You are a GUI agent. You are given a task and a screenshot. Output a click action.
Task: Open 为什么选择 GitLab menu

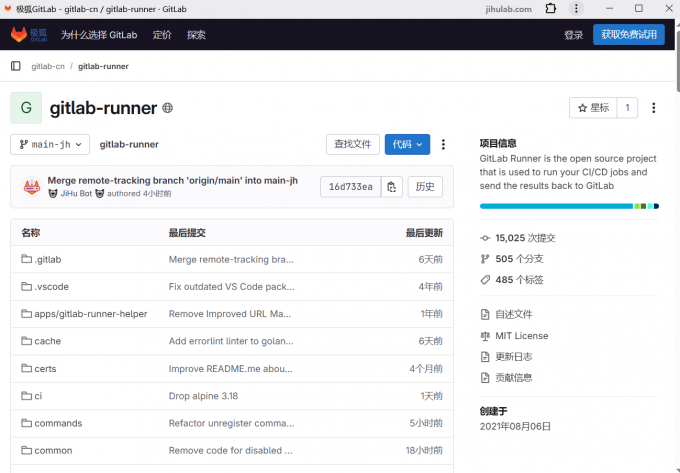tap(99, 35)
